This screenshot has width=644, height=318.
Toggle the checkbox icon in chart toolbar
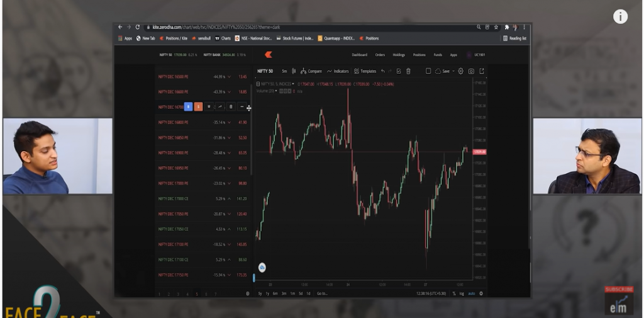[398, 71]
